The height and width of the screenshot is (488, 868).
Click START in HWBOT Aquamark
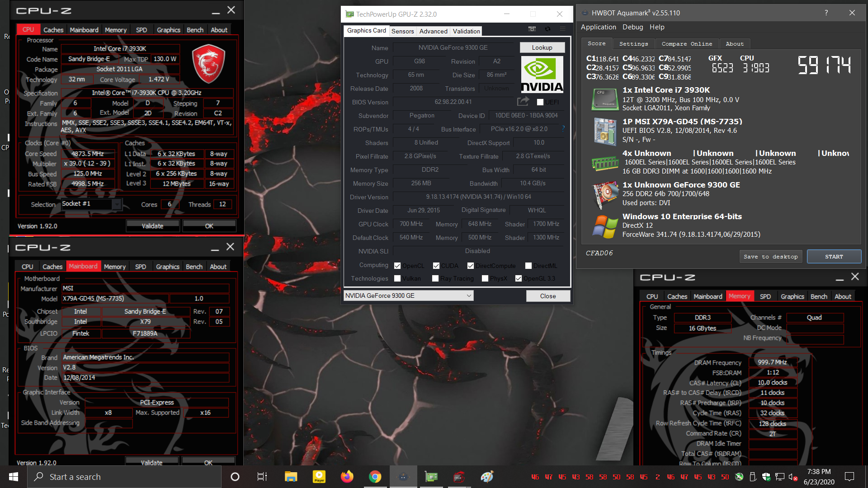pyautogui.click(x=834, y=257)
